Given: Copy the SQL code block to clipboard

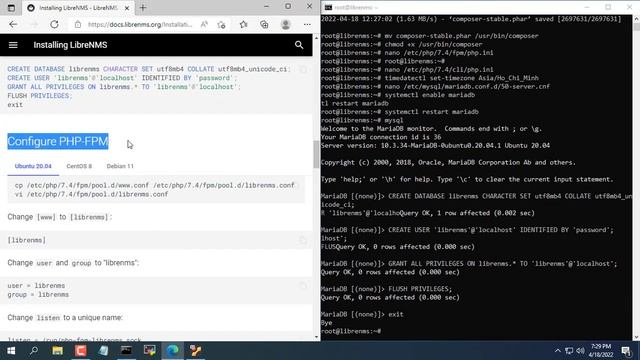Looking at the screenshot, I should [x=302, y=70].
